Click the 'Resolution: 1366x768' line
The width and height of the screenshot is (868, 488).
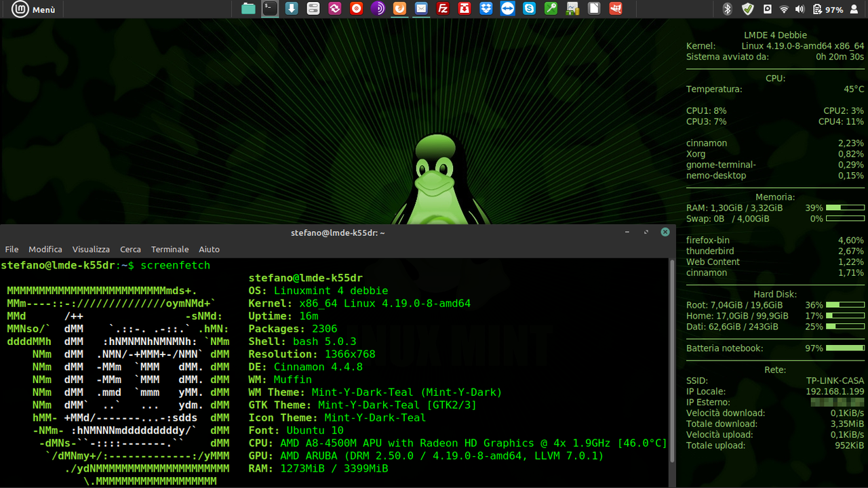click(x=312, y=354)
